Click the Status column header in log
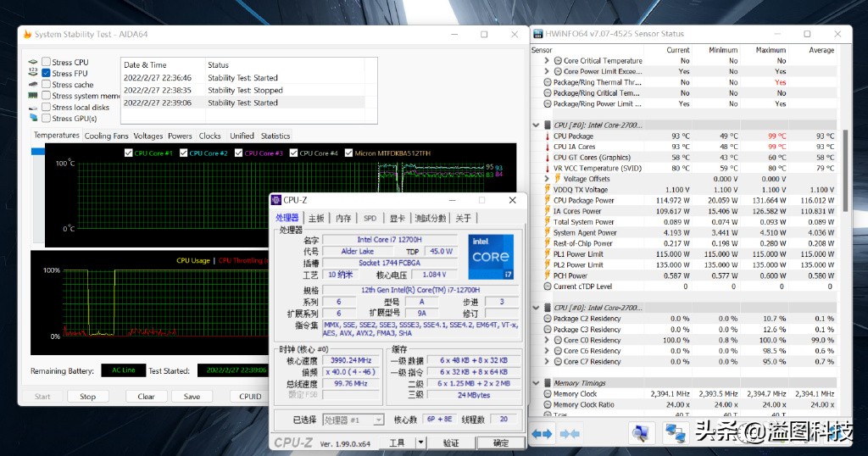This screenshot has width=868, height=456. tap(219, 65)
